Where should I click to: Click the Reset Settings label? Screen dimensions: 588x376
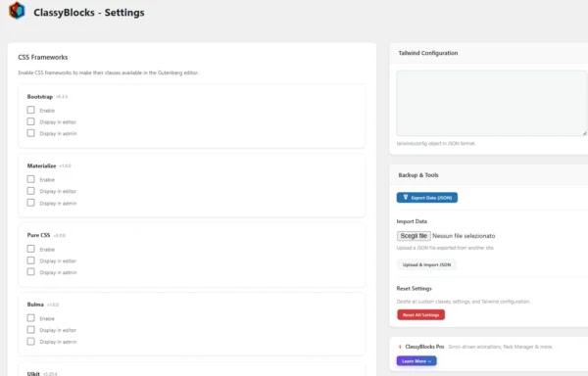click(x=414, y=289)
